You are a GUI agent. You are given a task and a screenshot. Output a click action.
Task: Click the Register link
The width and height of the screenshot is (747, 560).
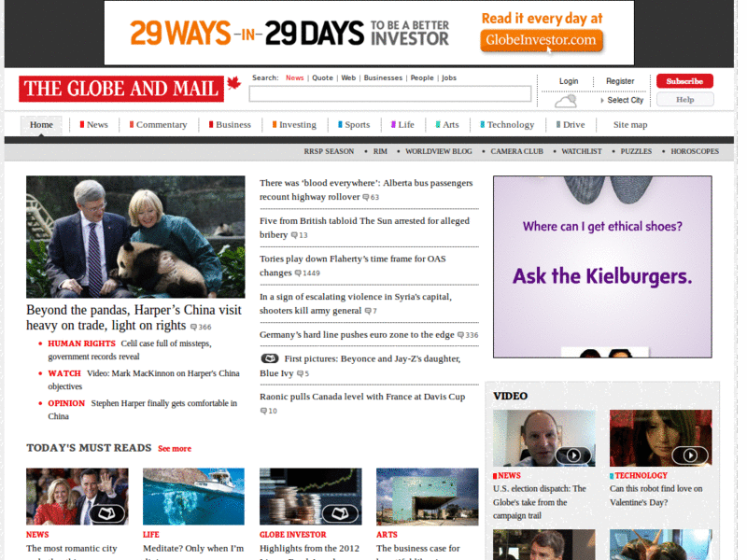[x=620, y=81]
